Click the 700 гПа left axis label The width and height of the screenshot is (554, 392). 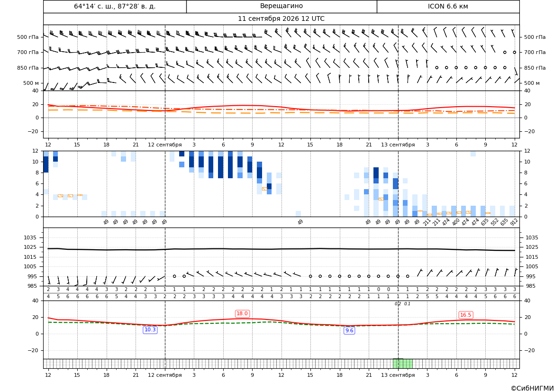pos(28,52)
